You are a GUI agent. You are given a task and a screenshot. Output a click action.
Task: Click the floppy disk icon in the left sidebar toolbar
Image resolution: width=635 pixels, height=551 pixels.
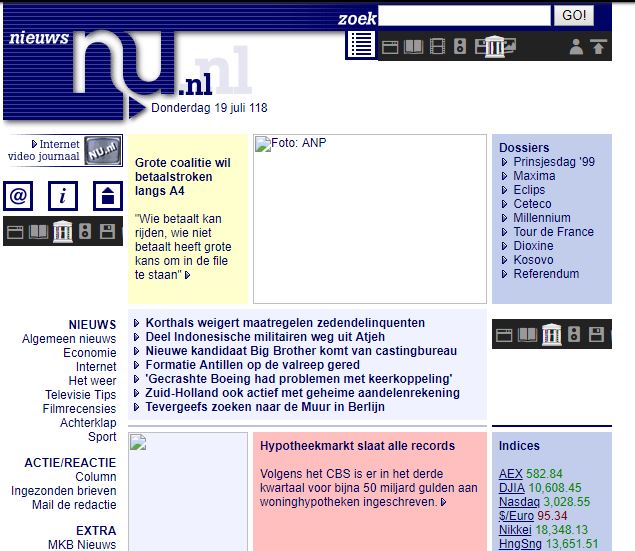pos(107,232)
